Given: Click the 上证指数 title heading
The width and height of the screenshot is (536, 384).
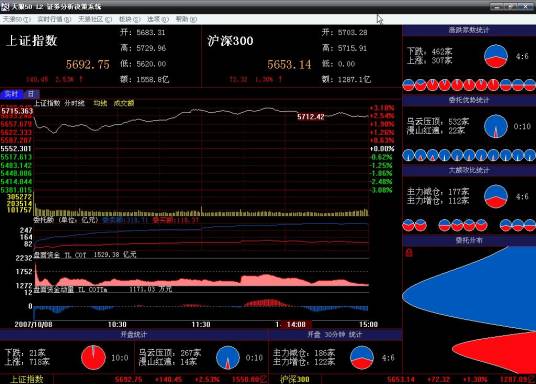Looking at the screenshot, I should (31, 41).
